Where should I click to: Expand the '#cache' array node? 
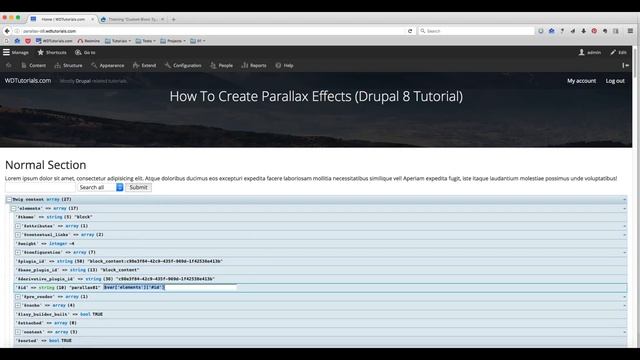pyautogui.click(x=18, y=305)
